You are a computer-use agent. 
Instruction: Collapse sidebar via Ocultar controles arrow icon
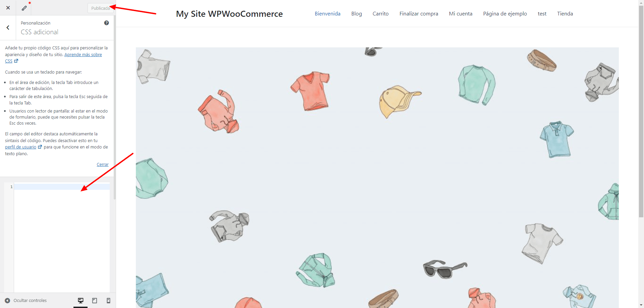(x=7, y=301)
